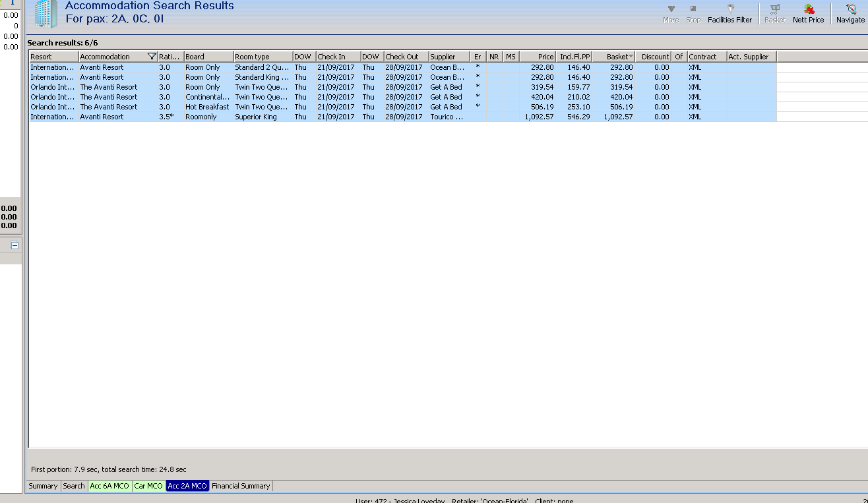The width and height of the screenshot is (868, 503).
Task: Click the Check In column header
Action: point(338,57)
